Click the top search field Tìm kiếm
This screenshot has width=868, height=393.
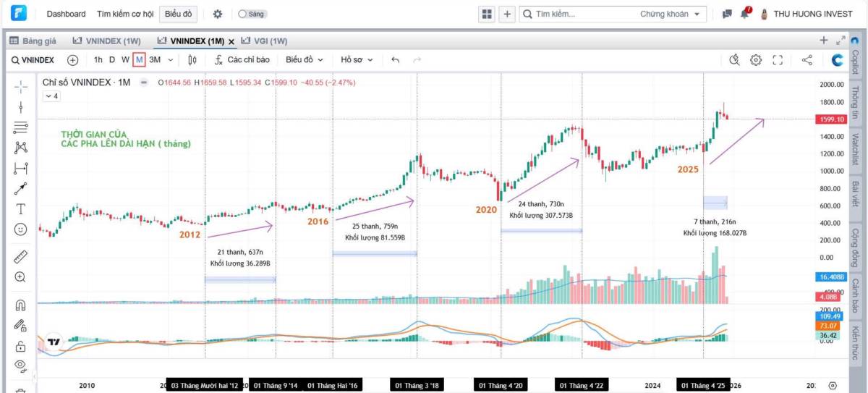[579, 14]
